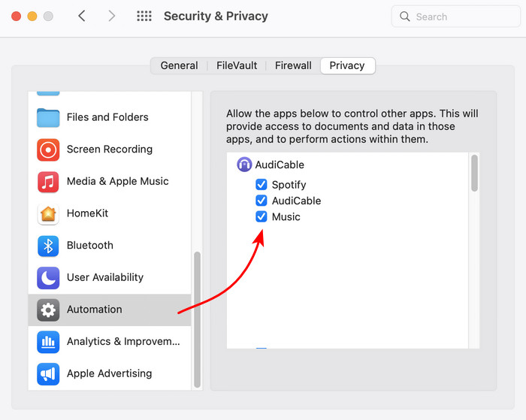Open Media & Apple Music privacy icon

click(x=48, y=181)
